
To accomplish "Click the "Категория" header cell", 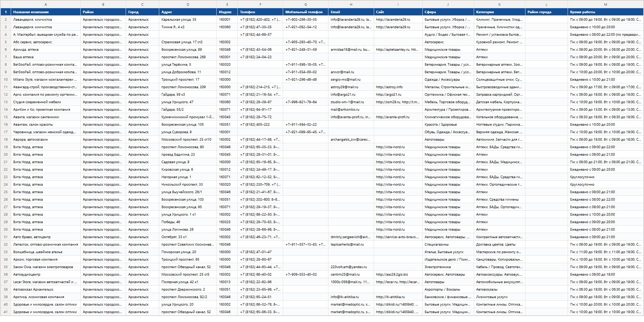I will (x=499, y=12).
